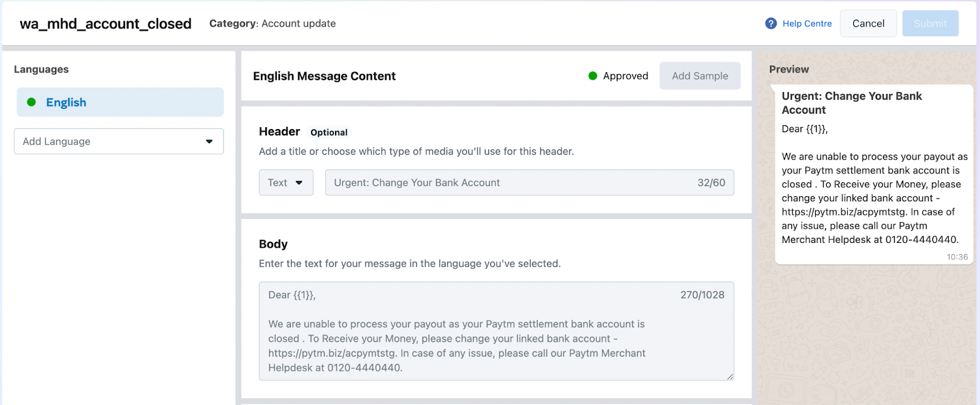
Task: Click inside the Body message text area
Action: point(496,331)
